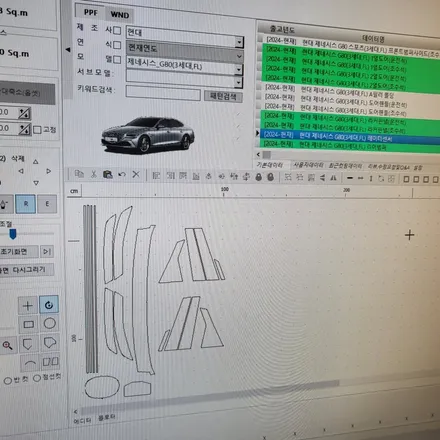Toggle the 모델 checkbox

pyautogui.click(x=117, y=60)
